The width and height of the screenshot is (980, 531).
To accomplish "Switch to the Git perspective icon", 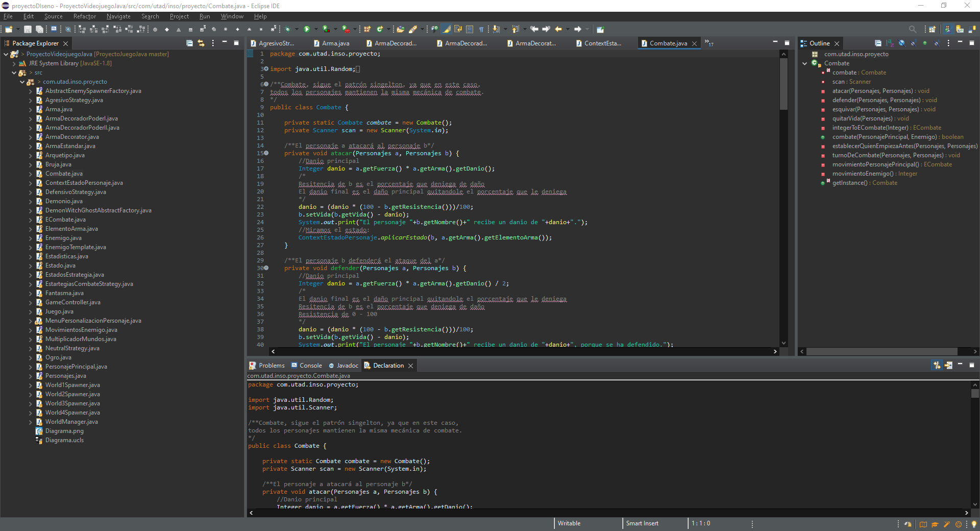I will click(960, 29).
